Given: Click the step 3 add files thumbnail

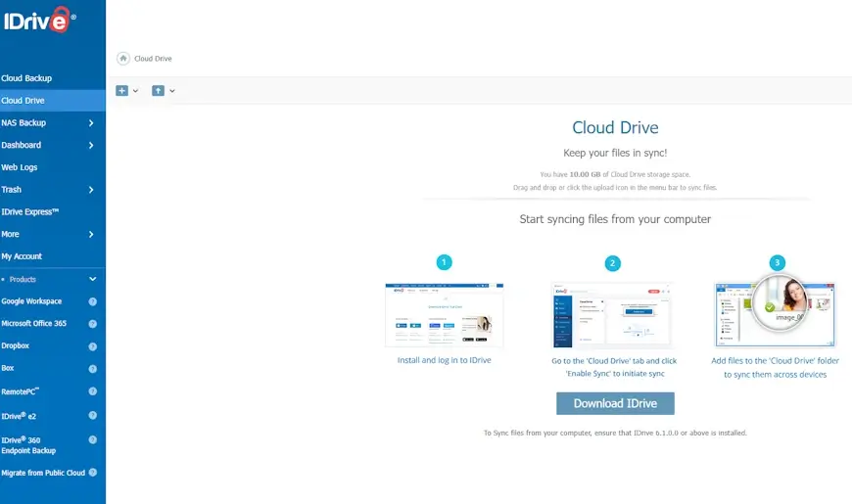Looking at the screenshot, I should (x=775, y=313).
